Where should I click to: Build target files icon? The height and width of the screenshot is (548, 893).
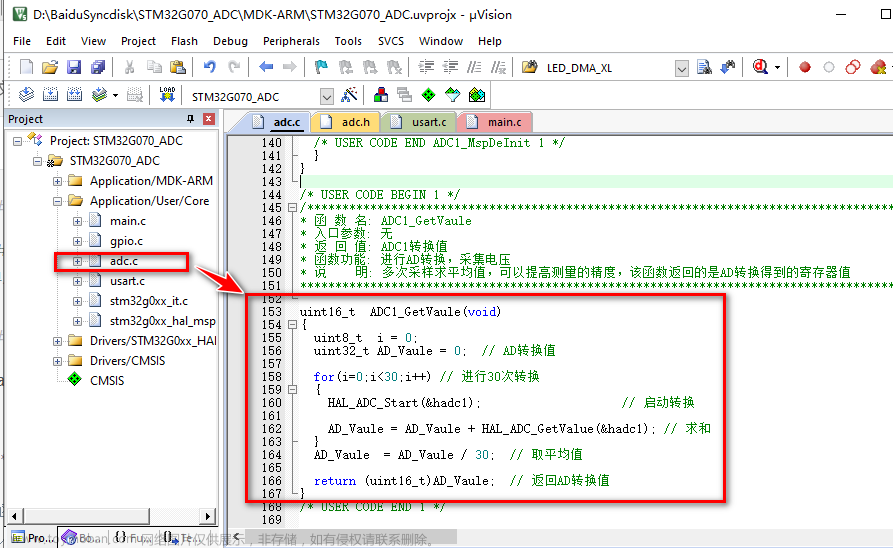coord(50,95)
